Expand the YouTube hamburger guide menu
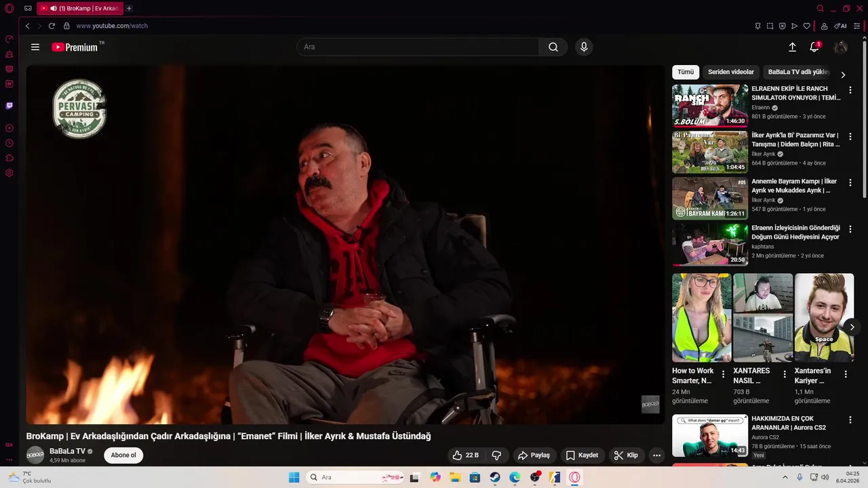Viewport: 868px width, 488px height. coord(35,47)
